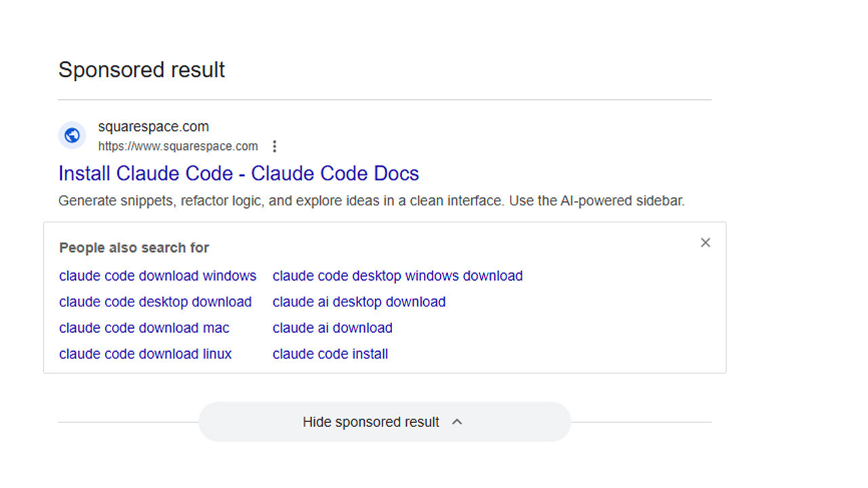Image resolution: width=868 pixels, height=488 pixels.
Task: Click the squarespace.com site name
Action: 153,127
